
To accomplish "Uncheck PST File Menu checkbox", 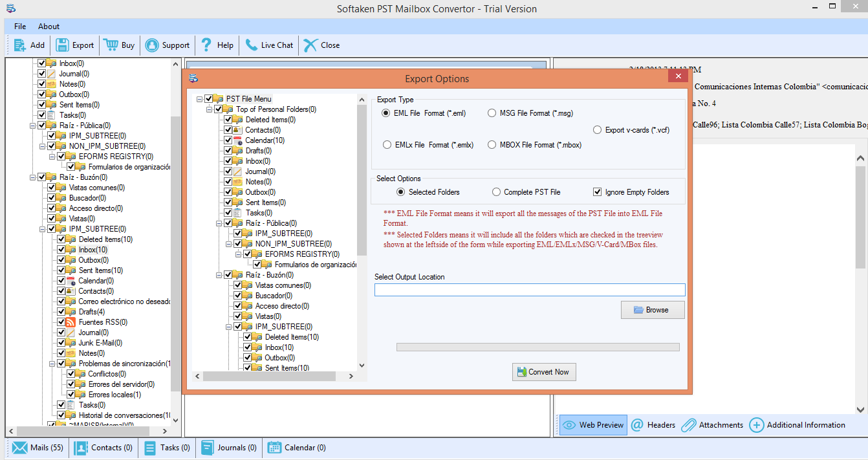I will (x=208, y=99).
